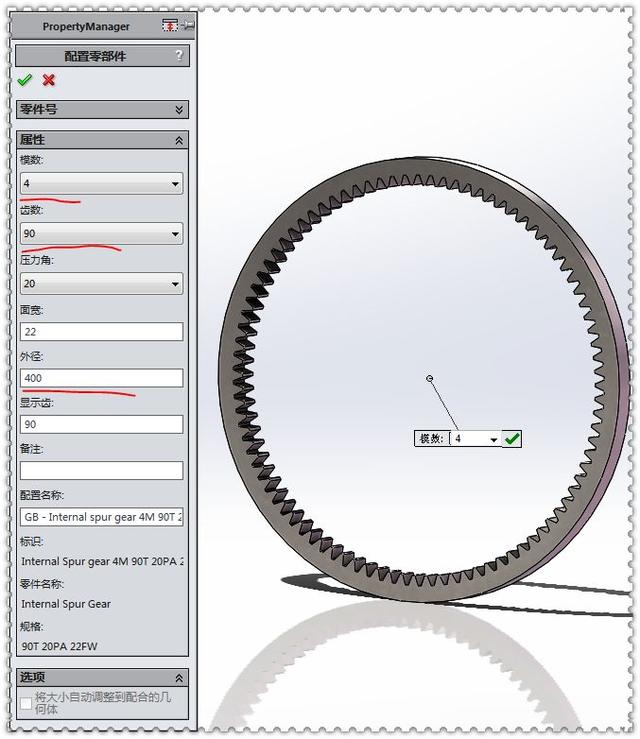Click the 外径 field containing 400
The image size is (640, 739).
pyautogui.click(x=101, y=378)
